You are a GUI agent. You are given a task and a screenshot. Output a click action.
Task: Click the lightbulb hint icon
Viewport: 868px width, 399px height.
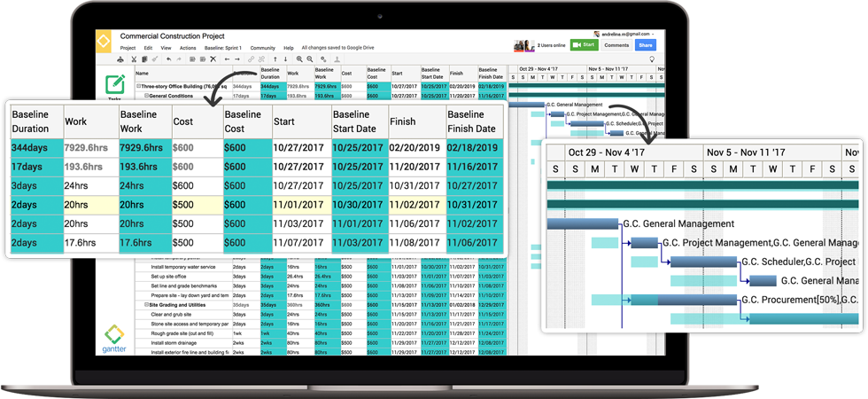click(652, 59)
